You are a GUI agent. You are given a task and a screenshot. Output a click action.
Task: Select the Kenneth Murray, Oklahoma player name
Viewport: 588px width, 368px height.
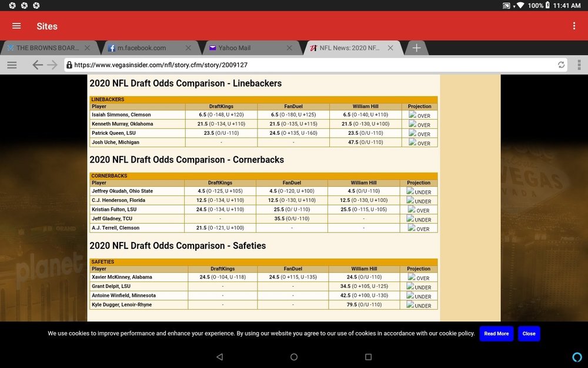[122, 124]
